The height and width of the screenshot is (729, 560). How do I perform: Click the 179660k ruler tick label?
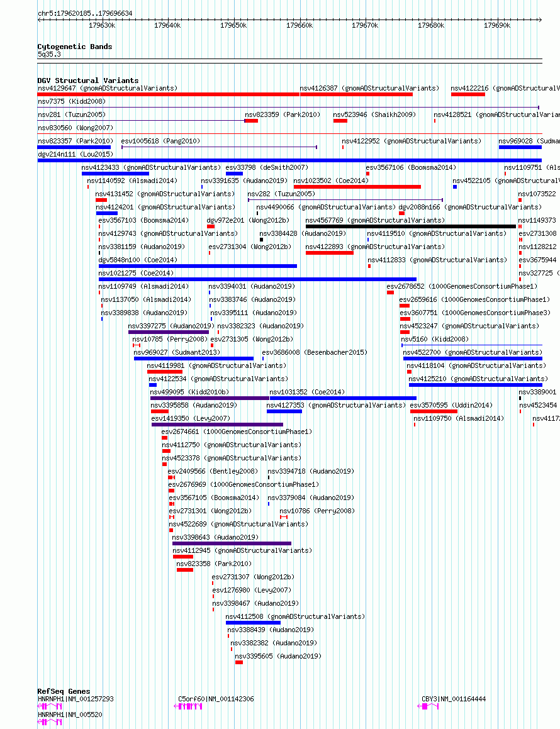(300, 26)
